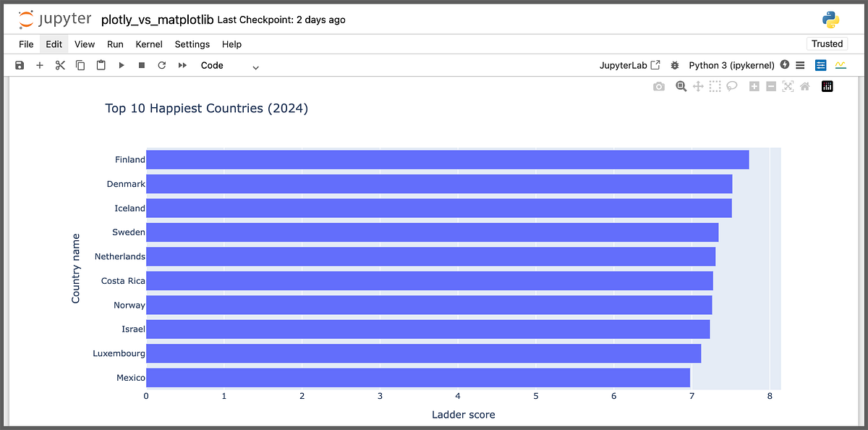Click the Python logo icon
868x430 pixels.
click(x=830, y=20)
